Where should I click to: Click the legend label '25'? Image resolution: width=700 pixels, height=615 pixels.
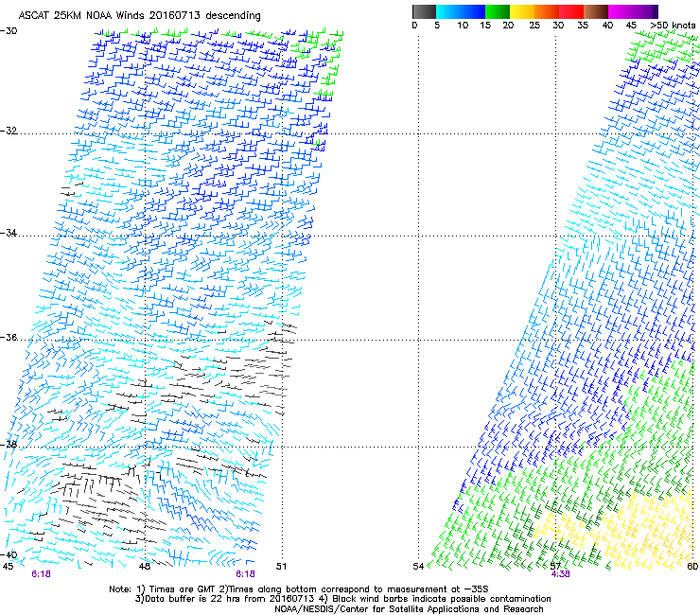pyautogui.click(x=534, y=26)
